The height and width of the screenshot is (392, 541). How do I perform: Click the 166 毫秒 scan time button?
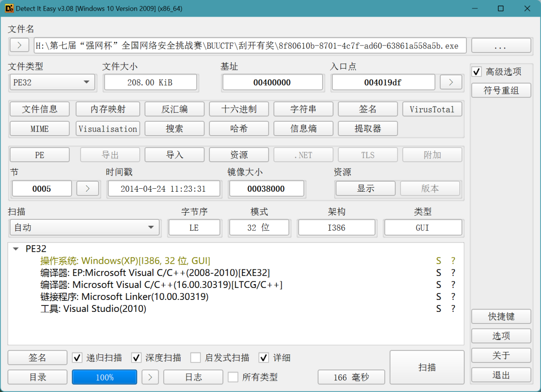point(351,377)
